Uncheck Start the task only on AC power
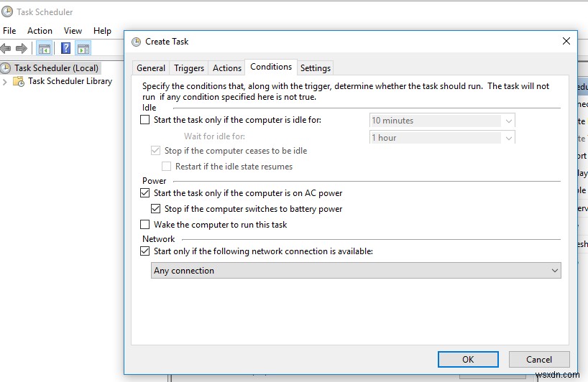Image resolution: width=588 pixels, height=382 pixels. (144, 193)
